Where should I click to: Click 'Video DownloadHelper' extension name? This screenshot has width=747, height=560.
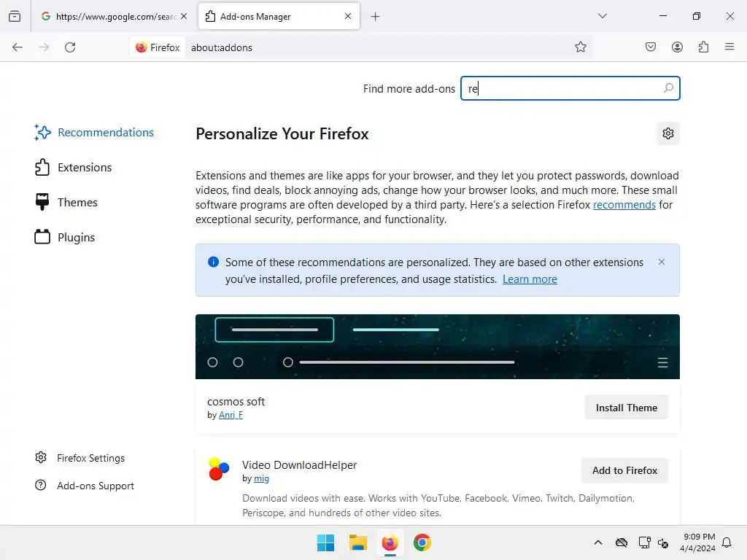(299, 464)
